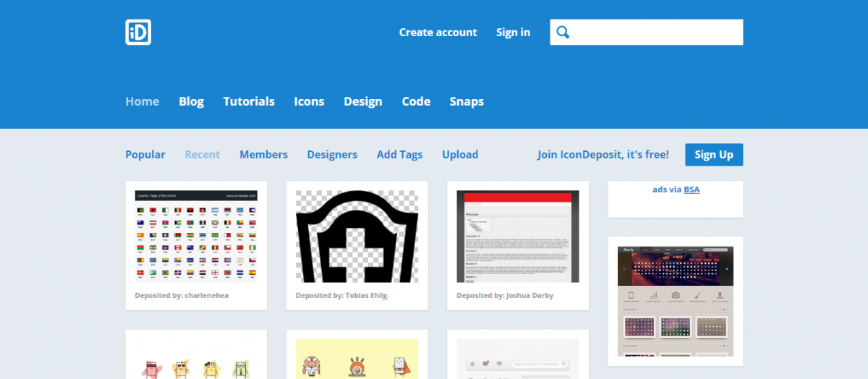Open the Blog menu item

click(192, 101)
